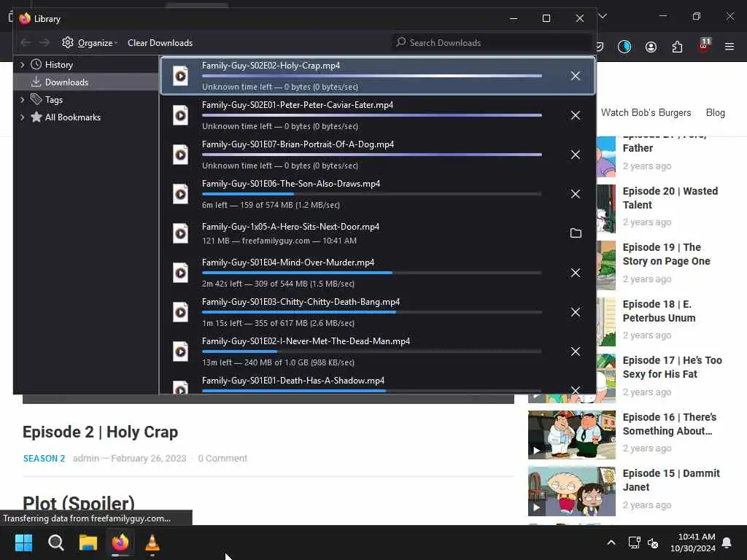This screenshot has width=747, height=560.
Task: Select Downloads in the Library sidebar
Action: (86, 82)
